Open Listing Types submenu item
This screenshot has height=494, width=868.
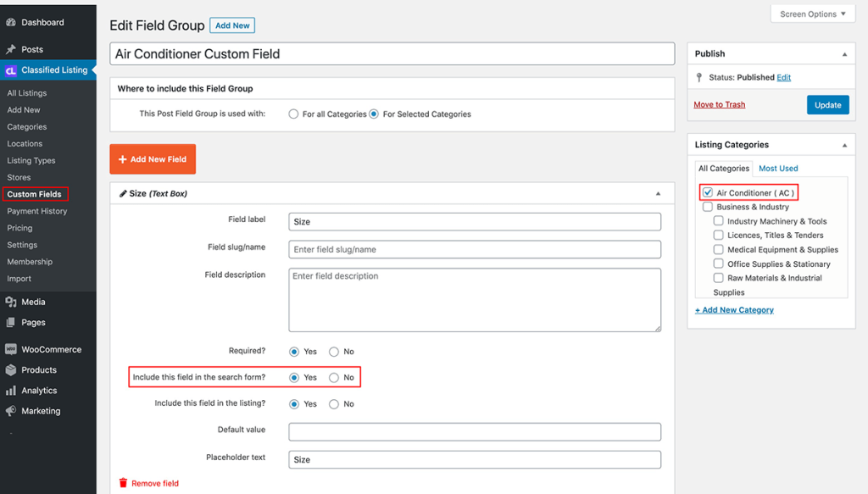pos(31,160)
